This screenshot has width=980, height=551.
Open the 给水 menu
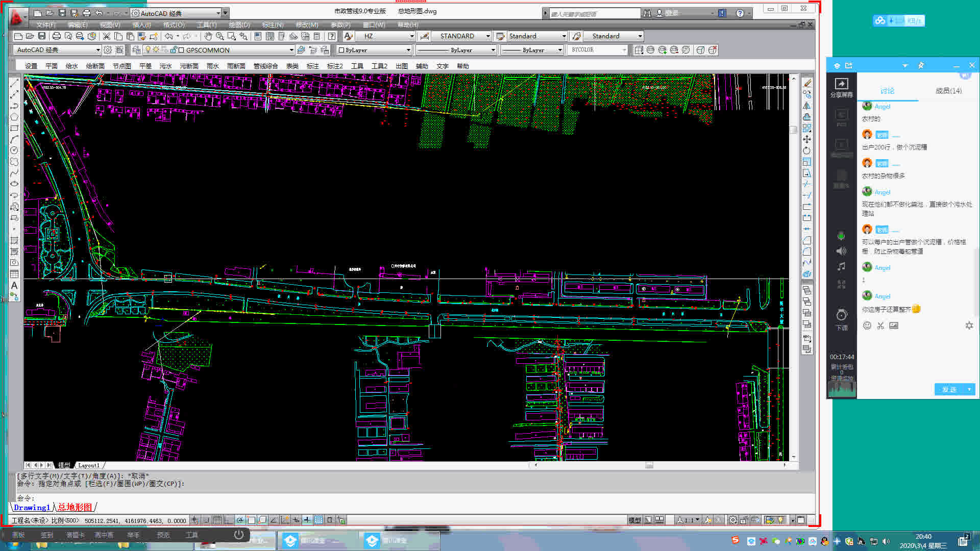(x=71, y=66)
